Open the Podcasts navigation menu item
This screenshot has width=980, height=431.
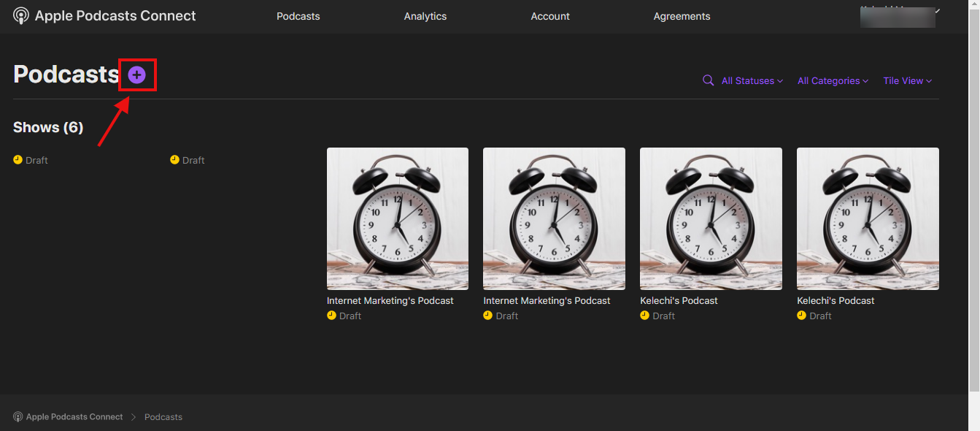click(x=298, y=16)
